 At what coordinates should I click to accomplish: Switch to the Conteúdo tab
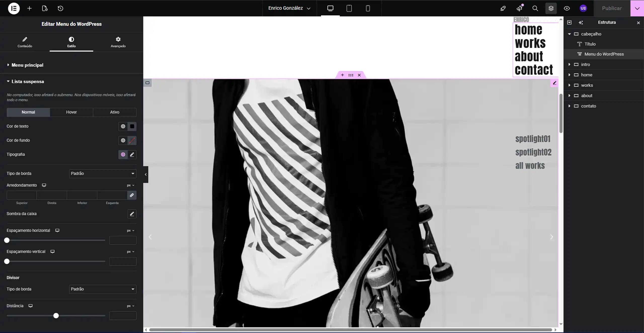click(x=25, y=42)
